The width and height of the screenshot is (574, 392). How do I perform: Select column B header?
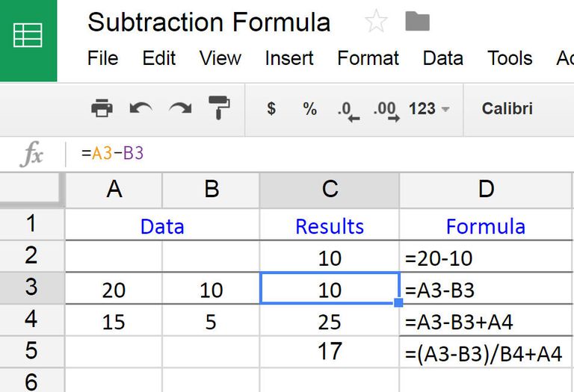pos(212,190)
